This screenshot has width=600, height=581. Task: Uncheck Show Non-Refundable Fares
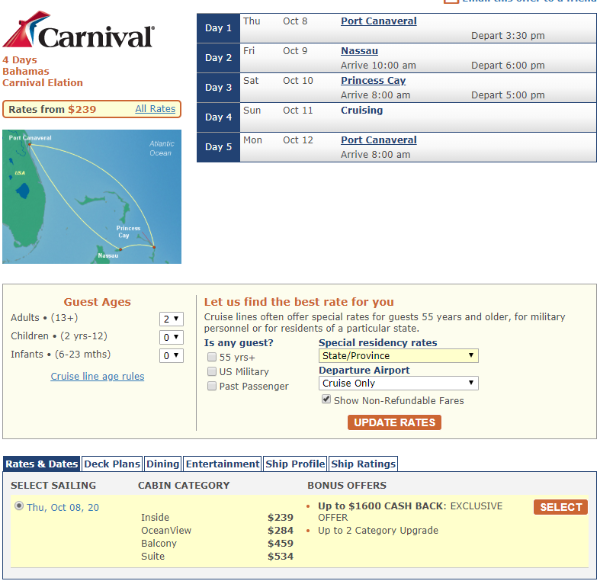coord(326,400)
